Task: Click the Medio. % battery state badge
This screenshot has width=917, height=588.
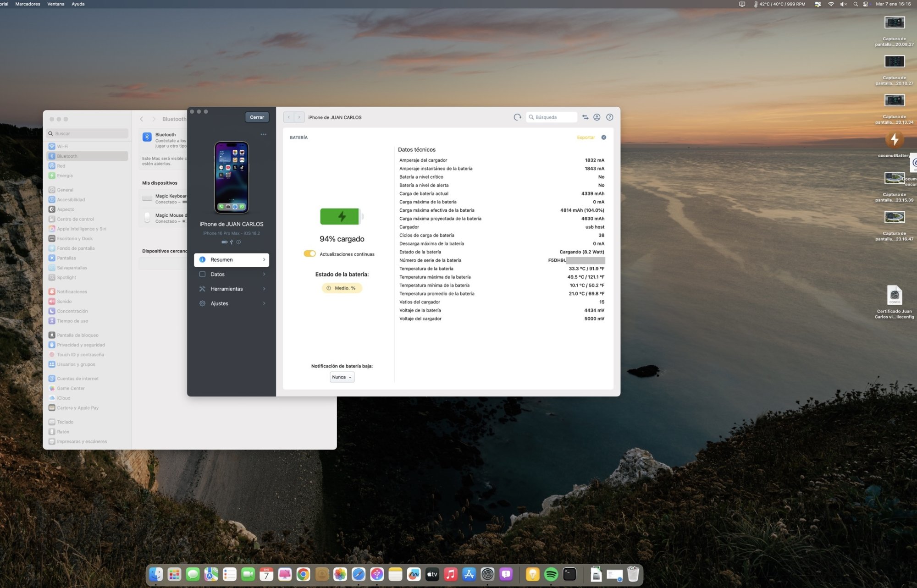Action: pyautogui.click(x=342, y=288)
